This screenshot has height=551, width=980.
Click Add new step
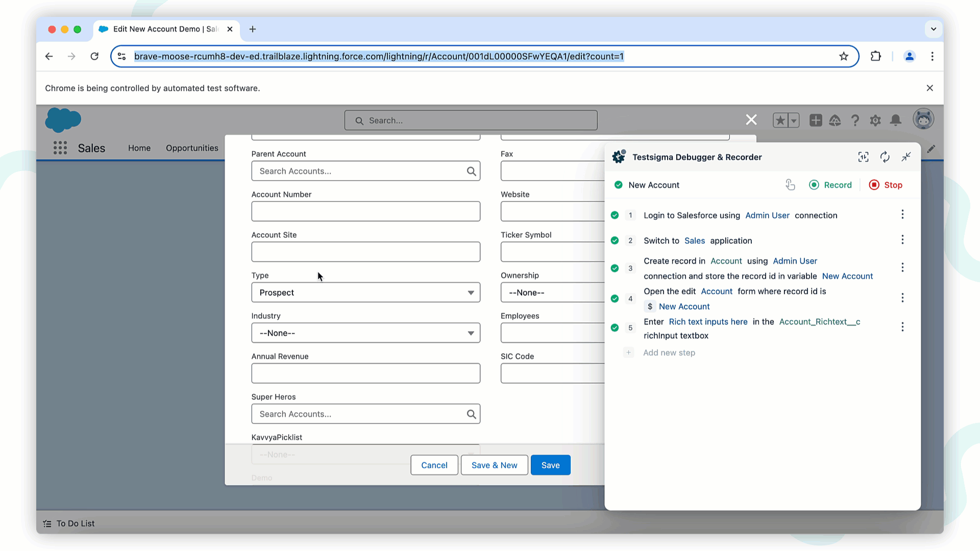tap(669, 353)
